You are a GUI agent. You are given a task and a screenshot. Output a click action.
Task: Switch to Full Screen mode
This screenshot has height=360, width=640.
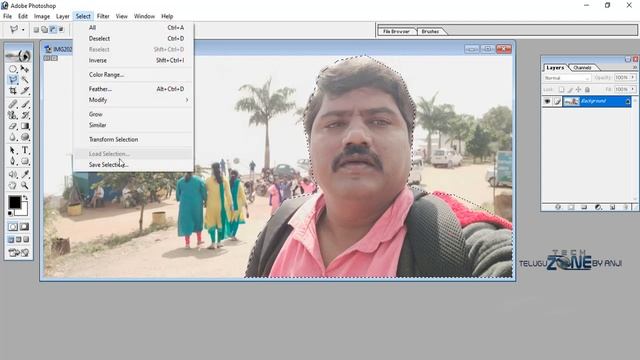26,240
